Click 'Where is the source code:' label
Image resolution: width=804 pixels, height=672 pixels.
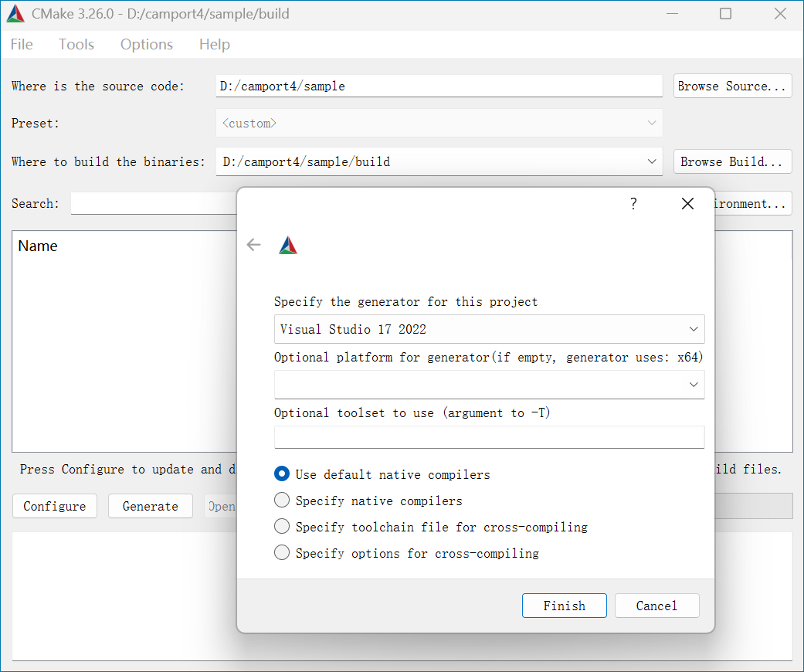[98, 87]
